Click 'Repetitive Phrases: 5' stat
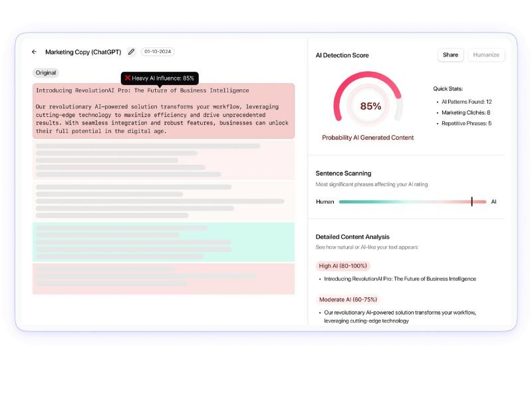 467,124
